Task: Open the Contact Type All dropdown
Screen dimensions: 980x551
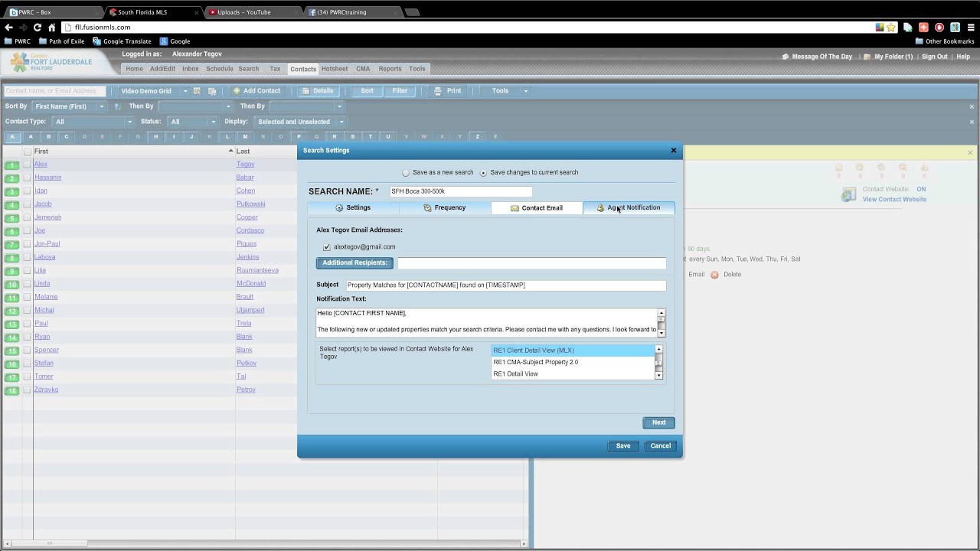Action: [x=93, y=122]
